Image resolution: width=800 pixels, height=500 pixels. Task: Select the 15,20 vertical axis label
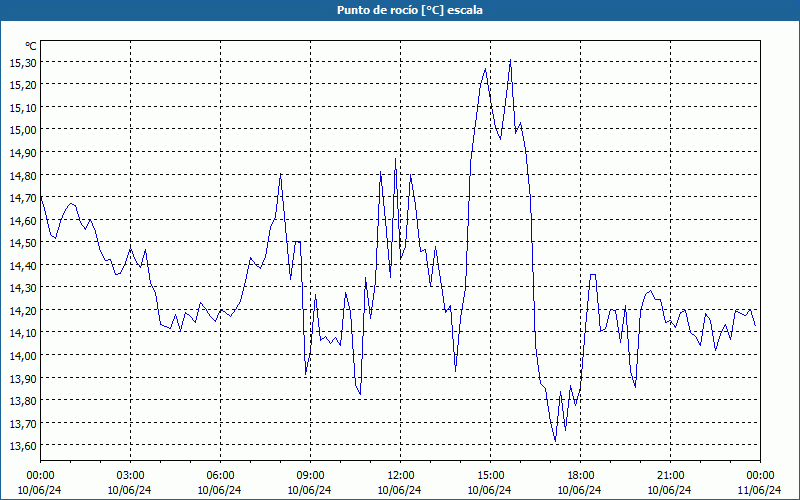[x=22, y=84]
